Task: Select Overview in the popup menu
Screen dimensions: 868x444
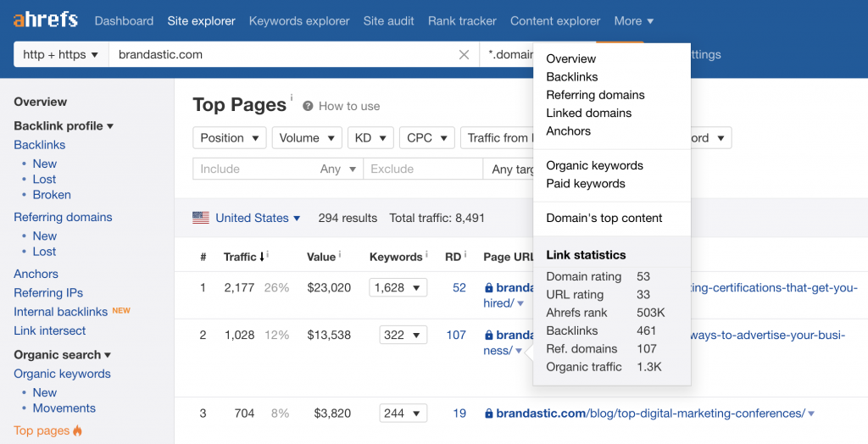Action: point(570,58)
